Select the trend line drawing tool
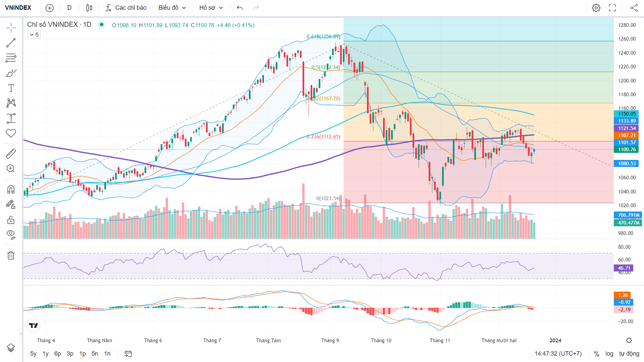The image size is (644, 362). click(x=11, y=43)
